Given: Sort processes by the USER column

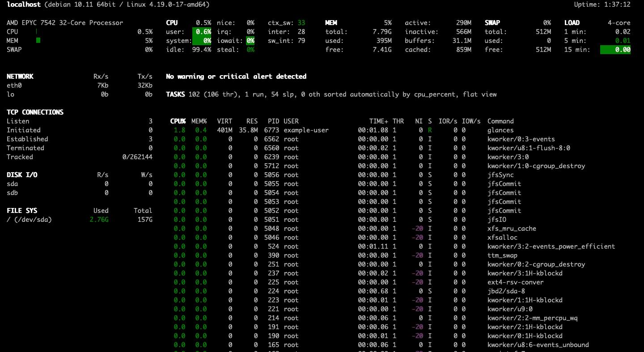Looking at the screenshot, I should [x=291, y=121].
